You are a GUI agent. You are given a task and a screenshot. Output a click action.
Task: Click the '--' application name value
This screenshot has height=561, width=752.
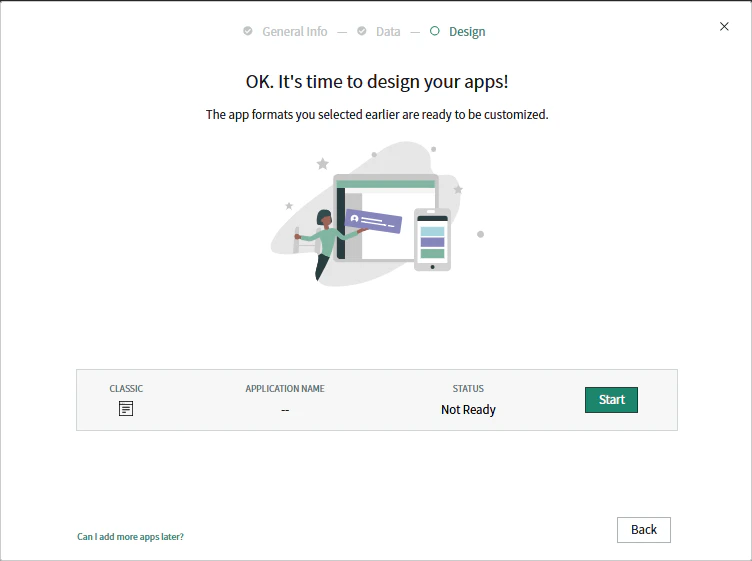285,410
